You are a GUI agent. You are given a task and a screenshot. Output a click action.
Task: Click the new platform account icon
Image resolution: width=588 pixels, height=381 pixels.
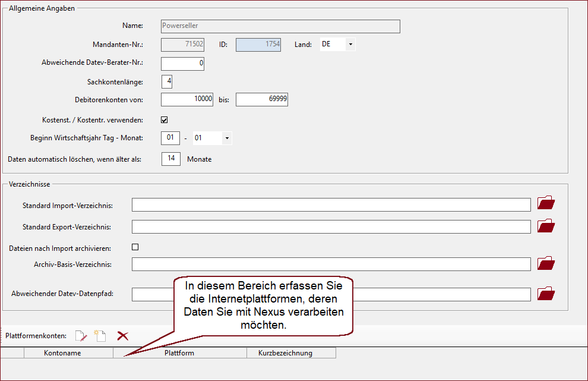point(100,336)
